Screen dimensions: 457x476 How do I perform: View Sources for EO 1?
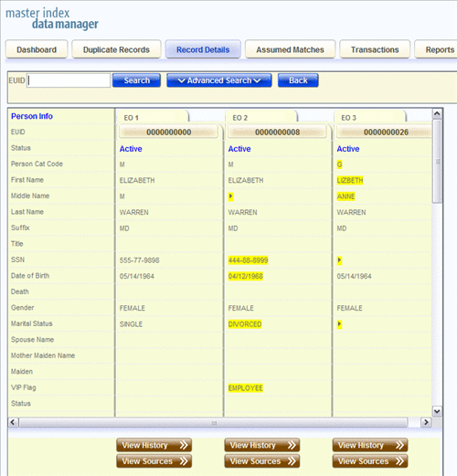coord(154,461)
